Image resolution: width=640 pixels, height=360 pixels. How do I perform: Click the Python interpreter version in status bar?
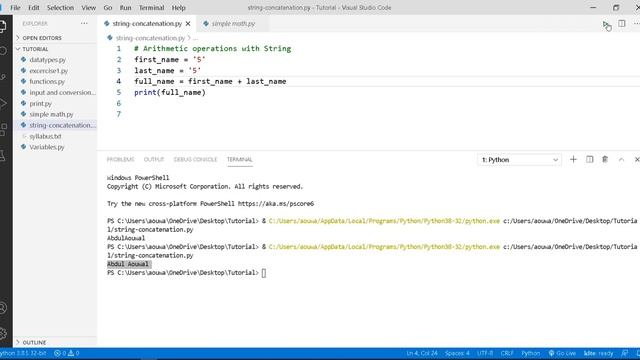pyautogui.click(x=23, y=353)
